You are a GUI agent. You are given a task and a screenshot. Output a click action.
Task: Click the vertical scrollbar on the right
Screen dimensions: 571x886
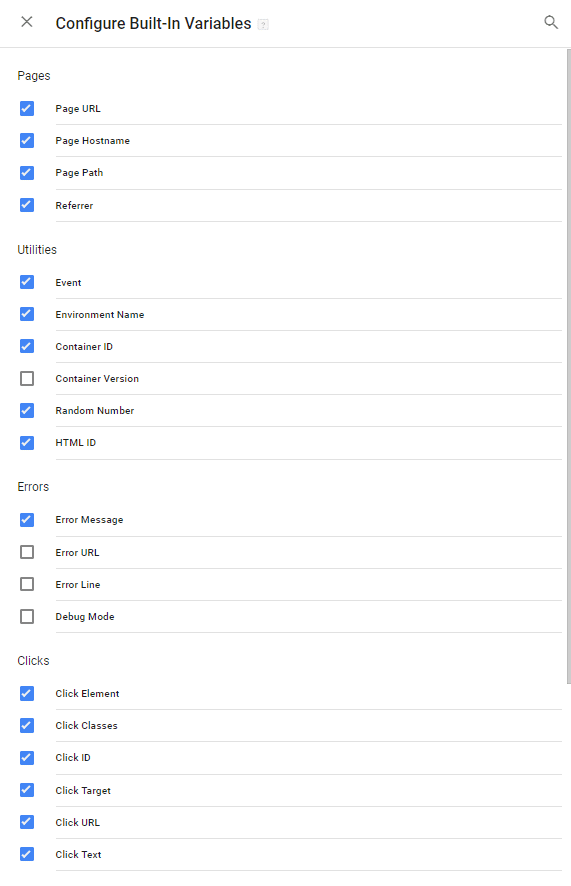[x=568, y=366]
